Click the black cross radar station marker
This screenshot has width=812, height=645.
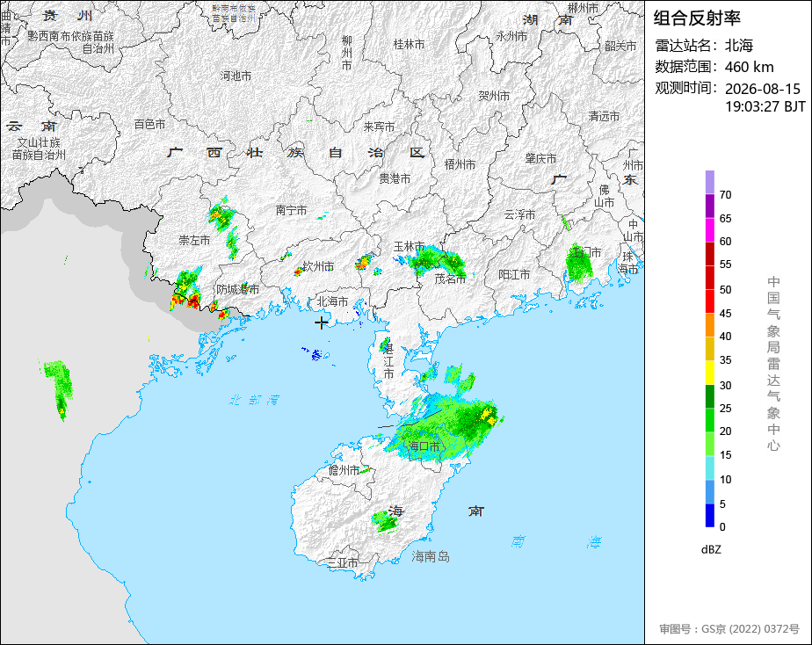(x=321, y=323)
